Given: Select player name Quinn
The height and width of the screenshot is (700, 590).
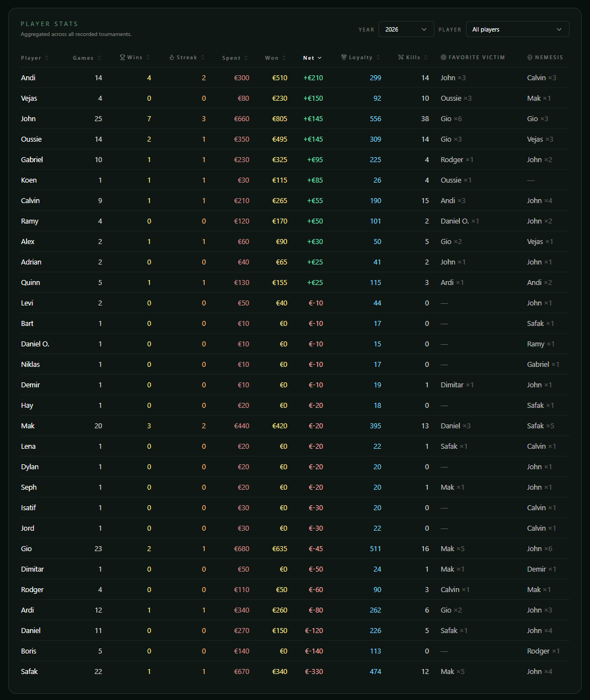Looking at the screenshot, I should (x=30, y=283).
